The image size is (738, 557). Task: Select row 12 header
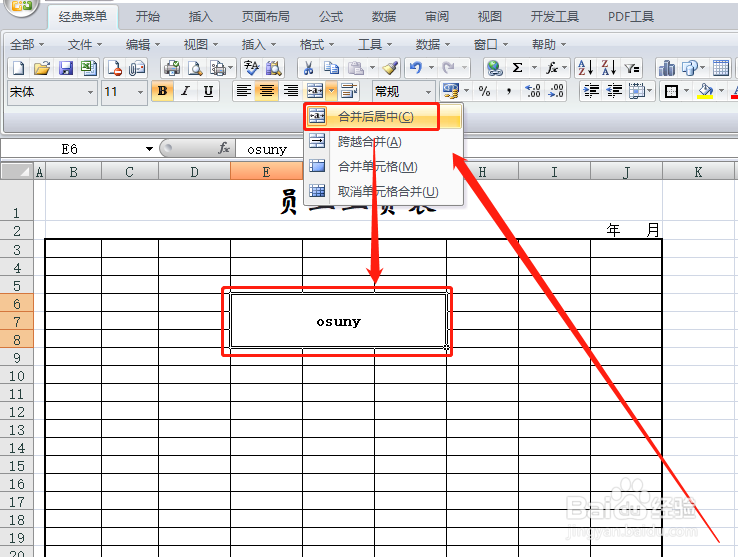coord(16,412)
